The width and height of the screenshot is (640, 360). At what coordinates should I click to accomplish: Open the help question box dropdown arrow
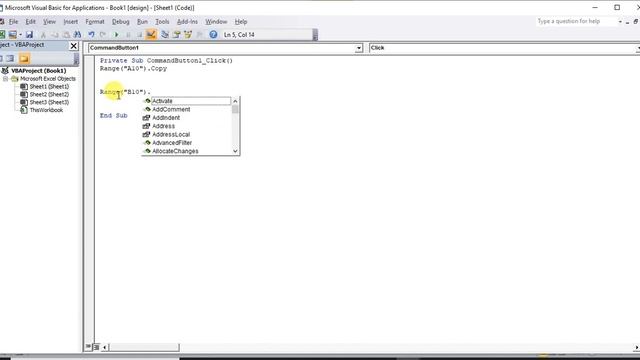pos(620,22)
